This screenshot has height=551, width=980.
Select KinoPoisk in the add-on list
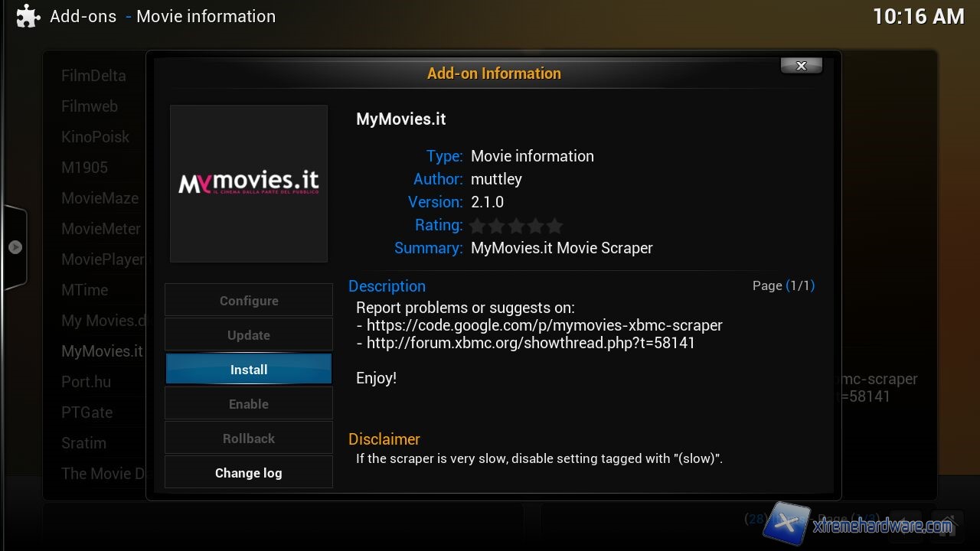(96, 137)
